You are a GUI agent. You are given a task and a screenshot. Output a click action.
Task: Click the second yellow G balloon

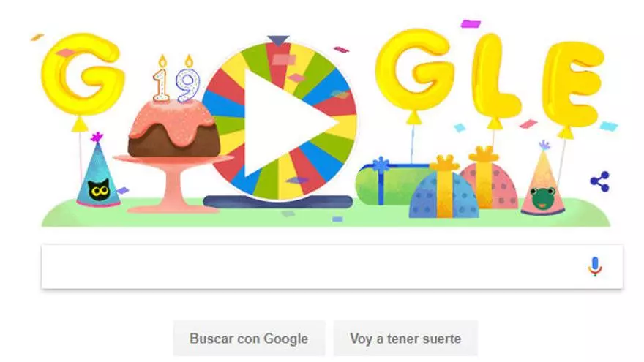(x=415, y=69)
